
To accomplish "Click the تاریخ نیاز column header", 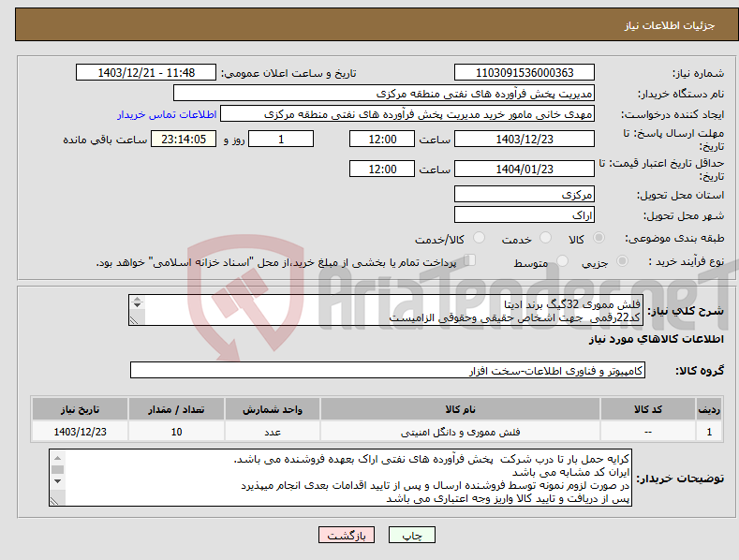I will tap(81, 409).
